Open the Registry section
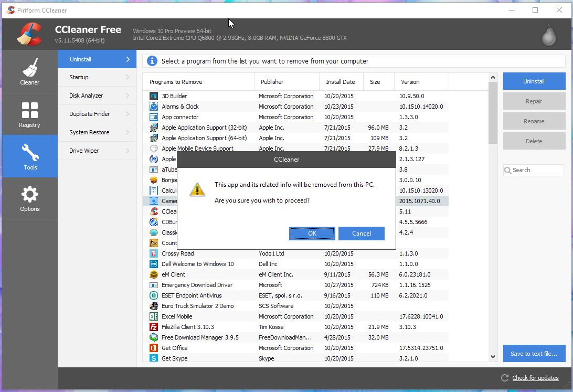Viewport: 573px width, 392px height. click(x=29, y=114)
